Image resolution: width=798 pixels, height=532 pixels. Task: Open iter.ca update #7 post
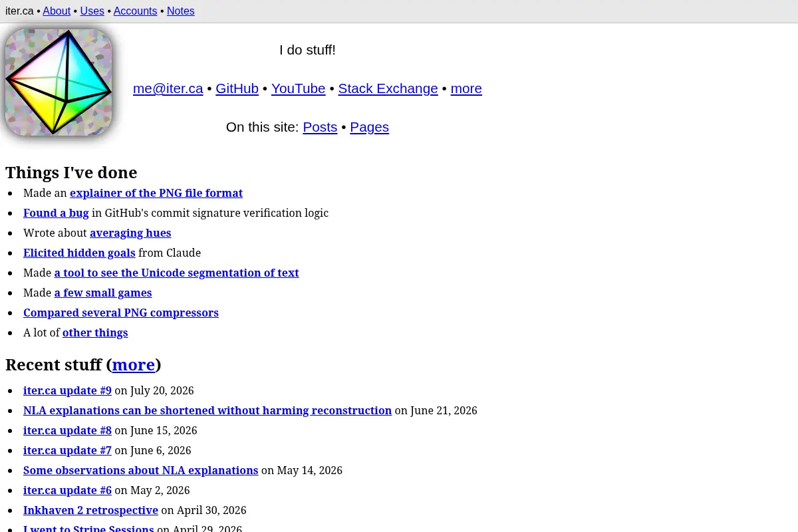tap(67, 450)
